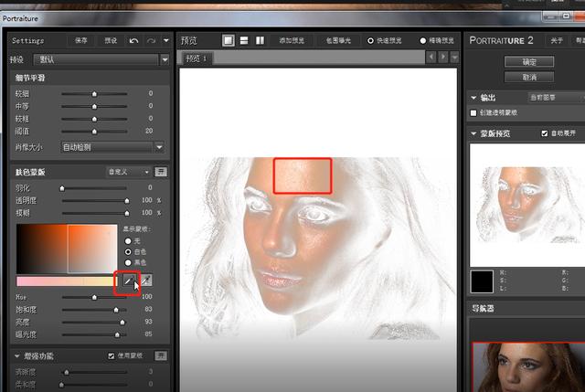Click the 阈值 threshold slider handle
The height and width of the screenshot is (392, 585).
point(94,132)
